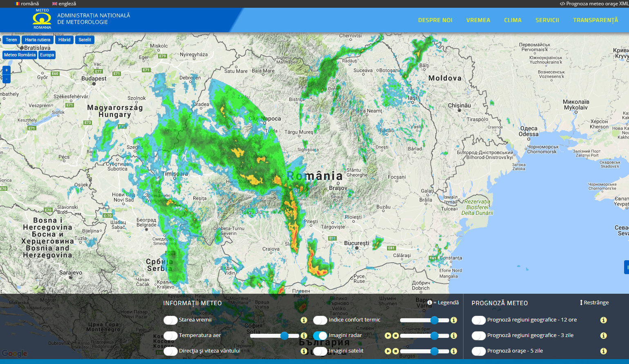Viewport: 629px width, 364px height.
Task: Click the Chișinău label on the map
Action: [459, 105]
